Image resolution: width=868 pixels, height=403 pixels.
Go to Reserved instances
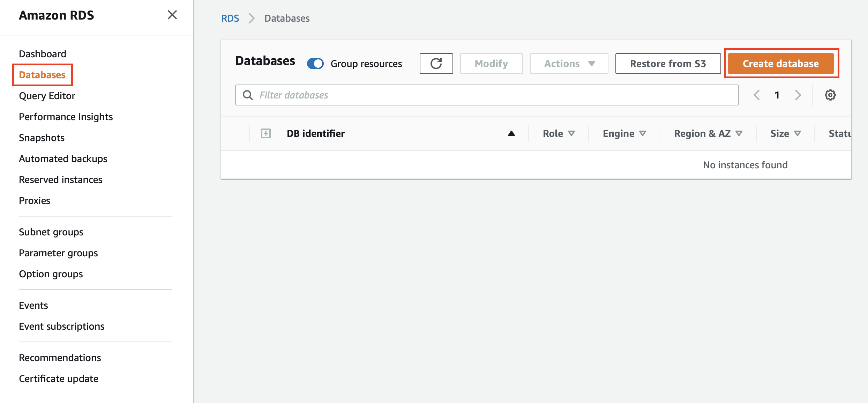click(61, 179)
